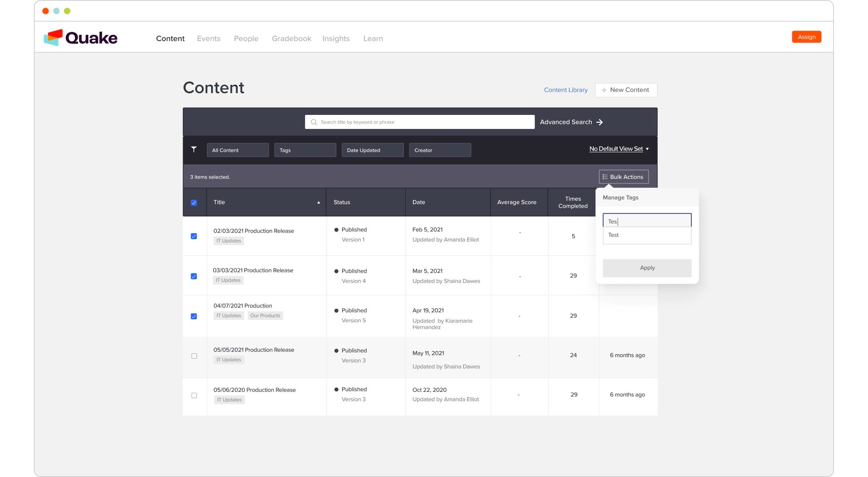
Task: Click the Manage Tags text input
Action: tap(647, 221)
